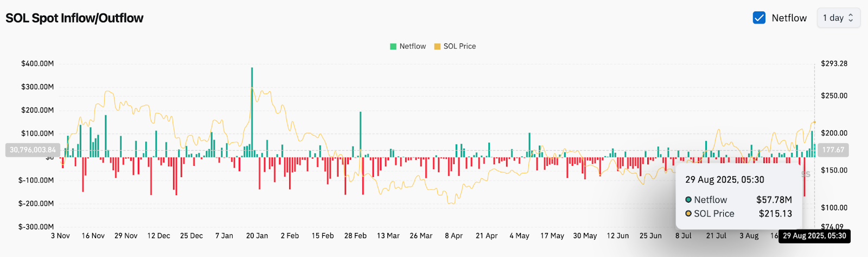Click the "SOL Spot Inflow/Outflow" chart title

tap(74, 18)
